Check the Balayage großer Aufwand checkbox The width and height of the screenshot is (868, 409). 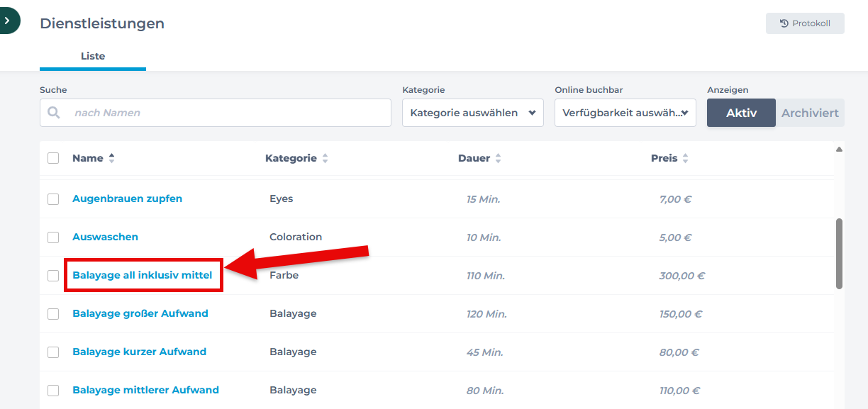[53, 314]
